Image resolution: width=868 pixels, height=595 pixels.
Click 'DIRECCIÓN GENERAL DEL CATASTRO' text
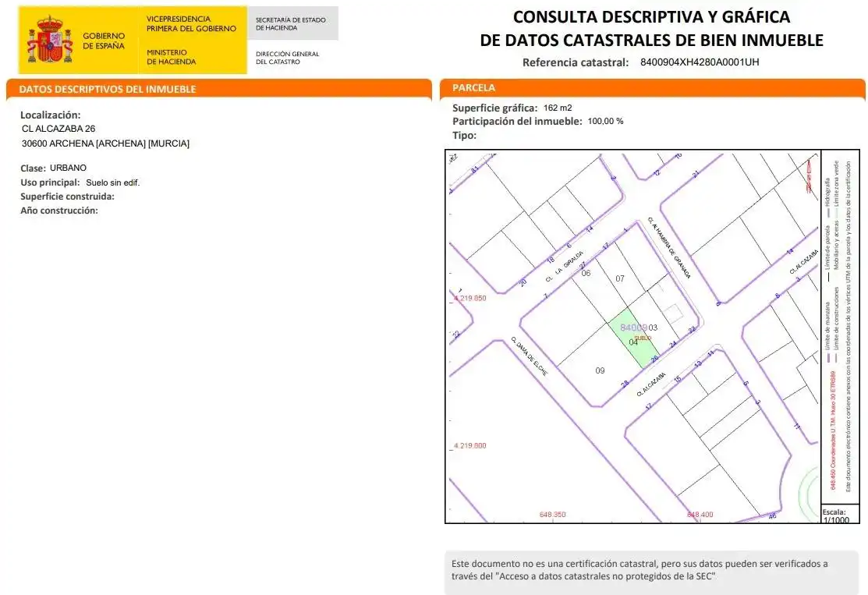point(287,58)
